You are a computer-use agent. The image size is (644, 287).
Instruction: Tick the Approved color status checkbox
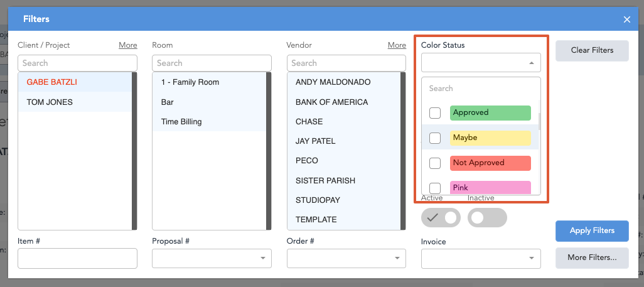pos(435,112)
